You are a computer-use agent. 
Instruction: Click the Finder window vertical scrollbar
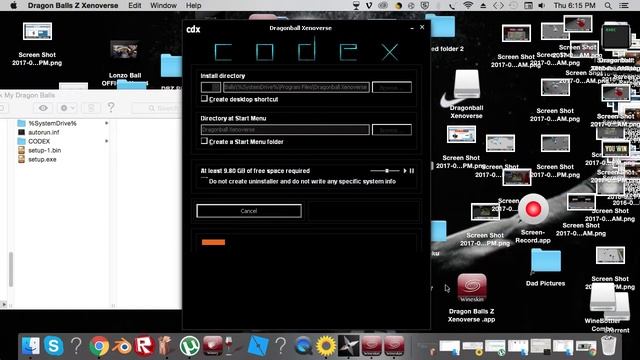tap(11, 269)
